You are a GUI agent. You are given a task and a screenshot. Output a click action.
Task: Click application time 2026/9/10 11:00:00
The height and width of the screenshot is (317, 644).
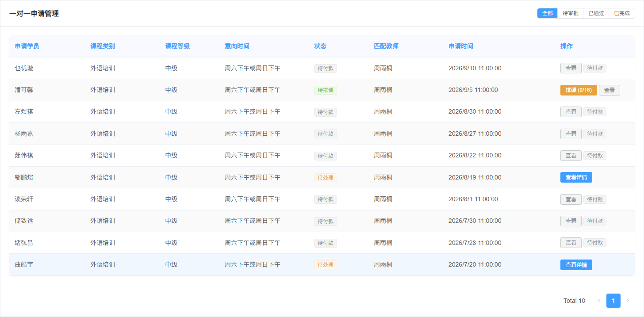point(475,68)
